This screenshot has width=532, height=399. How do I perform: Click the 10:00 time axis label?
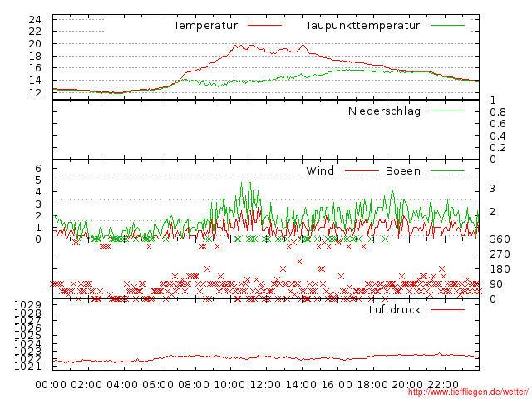click(x=229, y=385)
